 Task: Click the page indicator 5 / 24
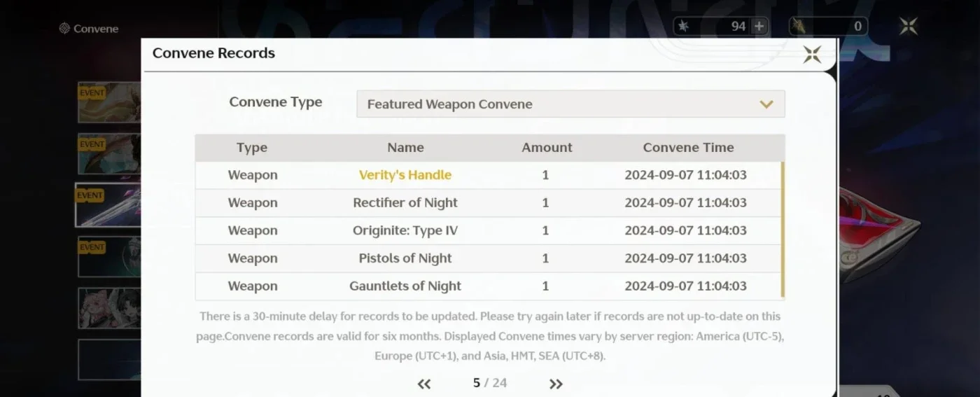(490, 383)
